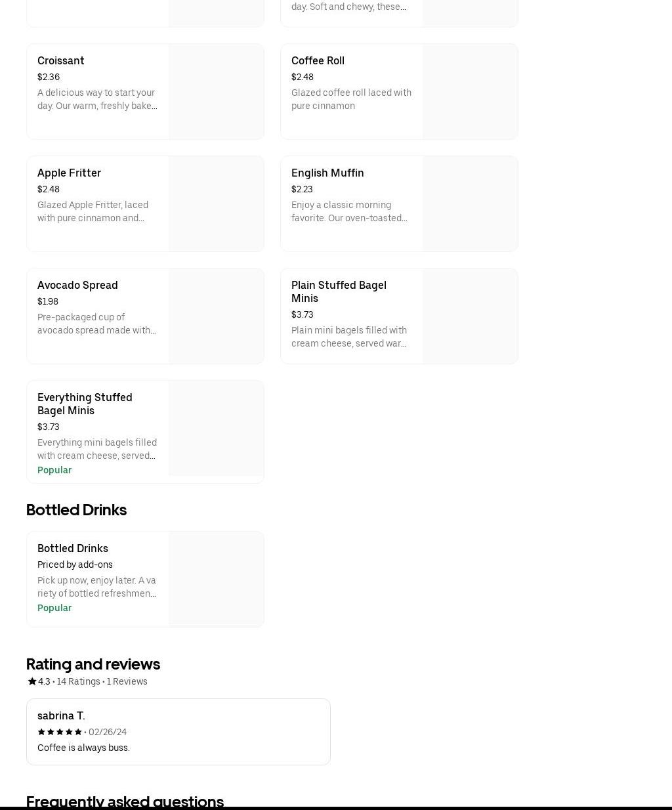Open Everything Stuffed Bagel Minis item title
Image resolution: width=672 pixels, height=810 pixels.
pyautogui.click(x=85, y=404)
